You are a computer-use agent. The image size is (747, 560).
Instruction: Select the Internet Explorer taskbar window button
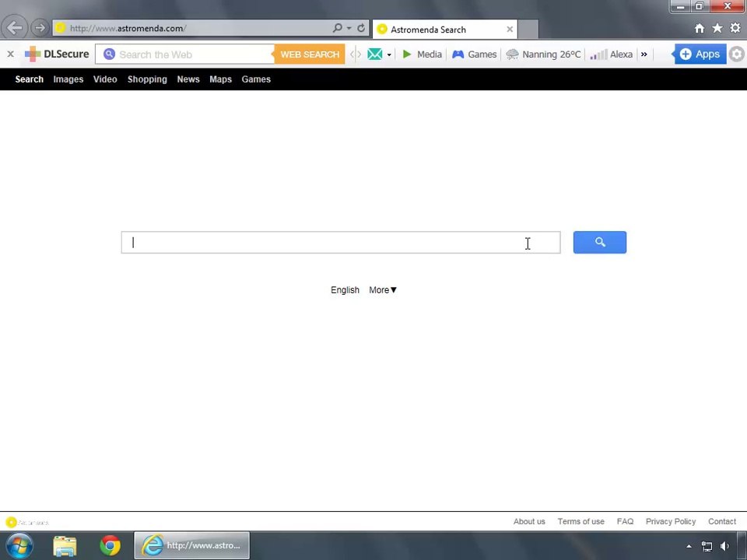[191, 546]
